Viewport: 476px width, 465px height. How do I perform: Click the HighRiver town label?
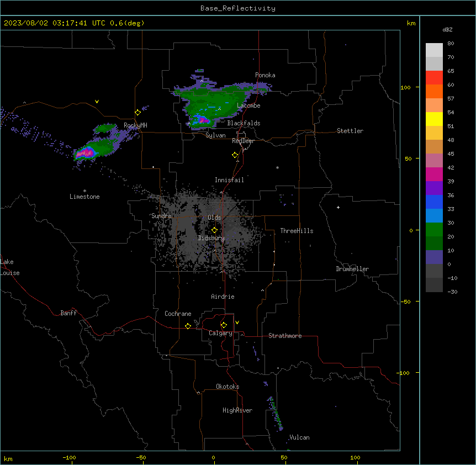click(x=237, y=410)
